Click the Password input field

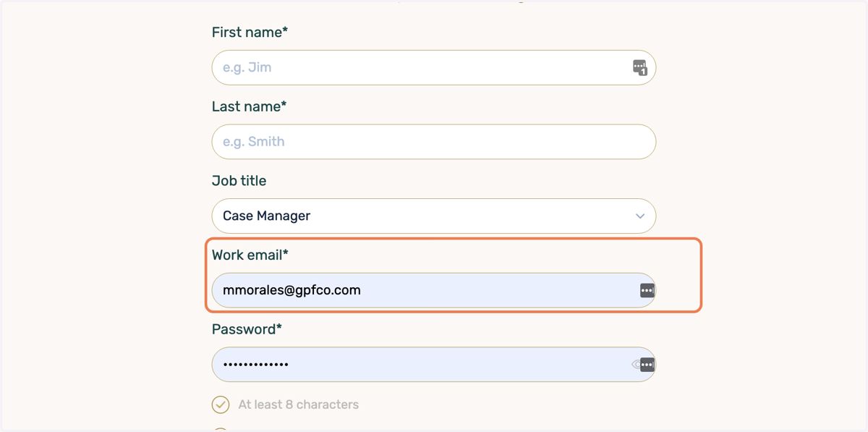[x=433, y=364]
